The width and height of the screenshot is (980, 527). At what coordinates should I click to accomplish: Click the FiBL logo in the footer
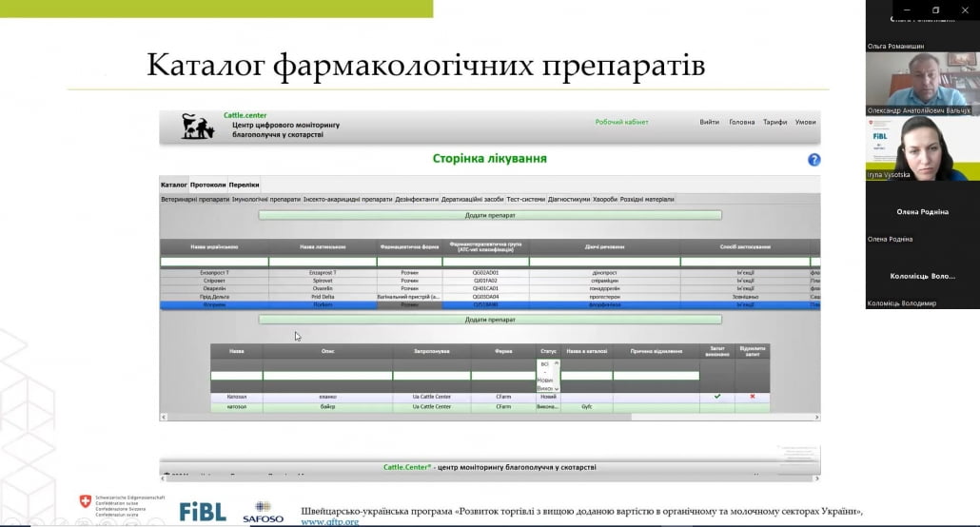203,511
